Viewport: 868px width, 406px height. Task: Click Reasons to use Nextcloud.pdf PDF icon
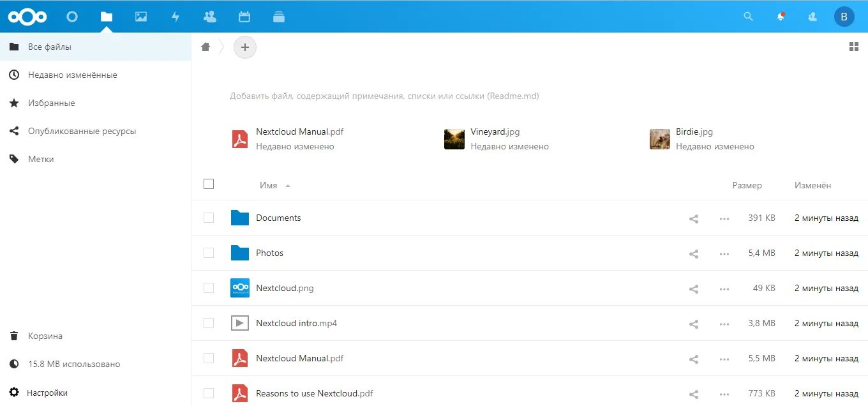pyautogui.click(x=240, y=393)
